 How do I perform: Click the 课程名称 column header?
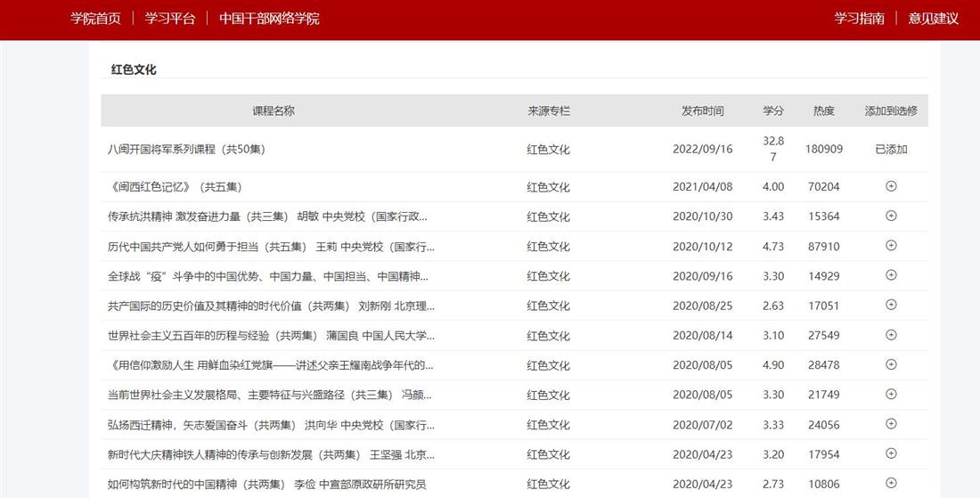[274, 110]
